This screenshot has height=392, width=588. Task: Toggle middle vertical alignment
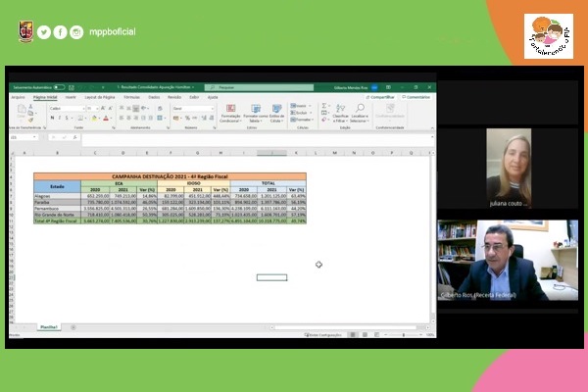(128, 109)
